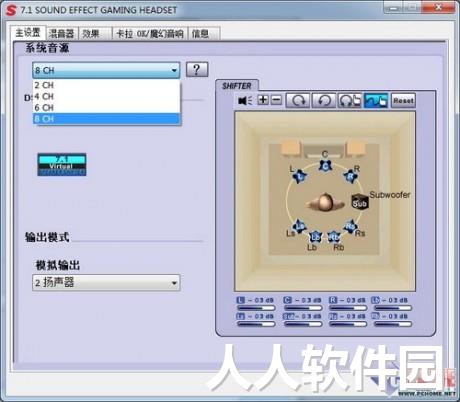Viewport: 460px width, 402px height.
Task: Adjust the L channel volume slider
Action: (256, 308)
